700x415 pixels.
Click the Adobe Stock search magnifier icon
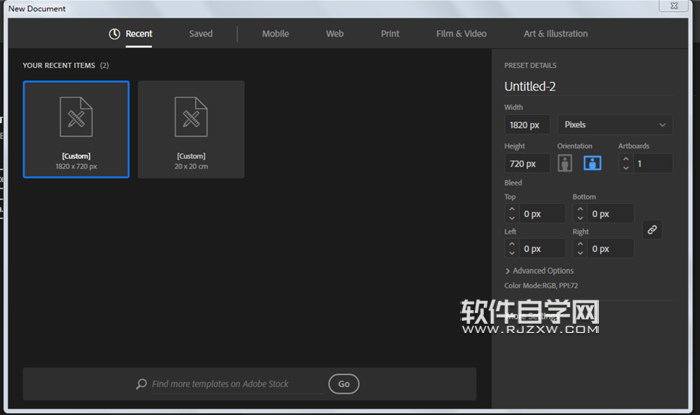pos(142,384)
